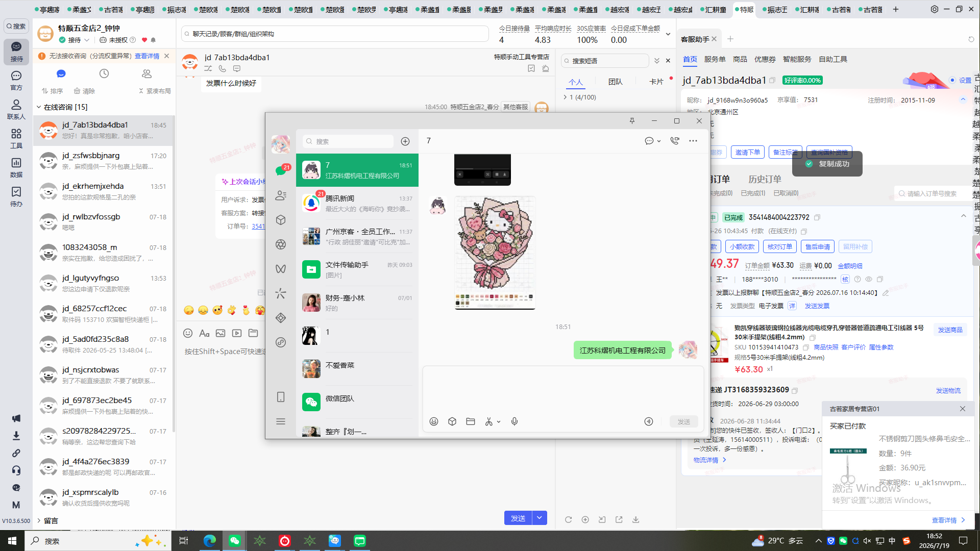The image size is (980, 551).
Task: Open WeChat Channels butterfly icon
Action: (281, 269)
